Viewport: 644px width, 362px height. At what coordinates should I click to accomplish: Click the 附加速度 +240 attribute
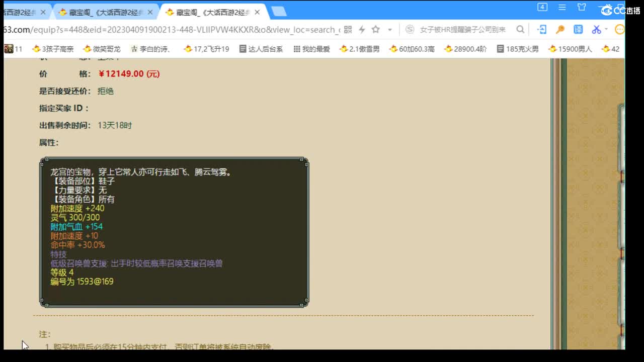77,209
